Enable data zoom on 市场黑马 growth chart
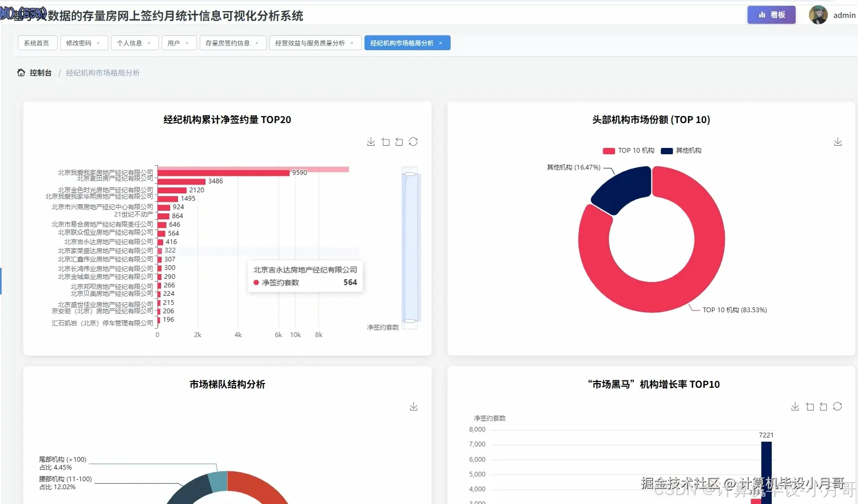Image resolution: width=858 pixels, height=504 pixels. click(810, 406)
